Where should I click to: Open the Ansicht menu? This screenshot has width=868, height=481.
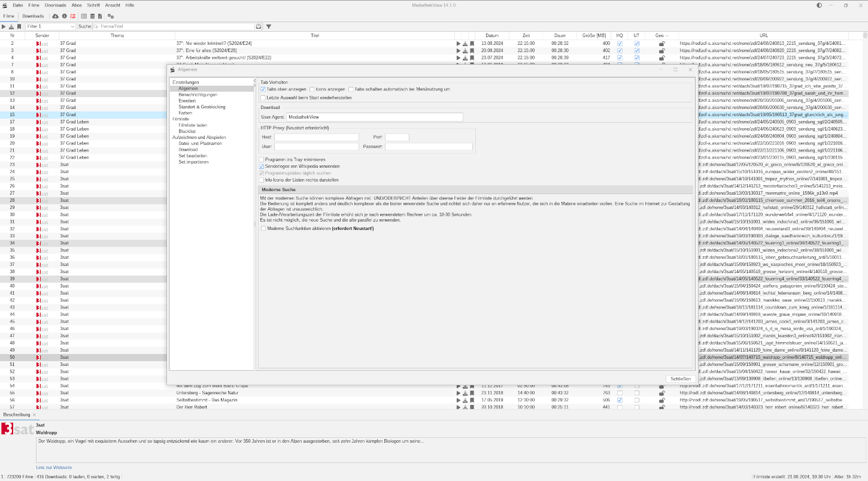click(113, 5)
